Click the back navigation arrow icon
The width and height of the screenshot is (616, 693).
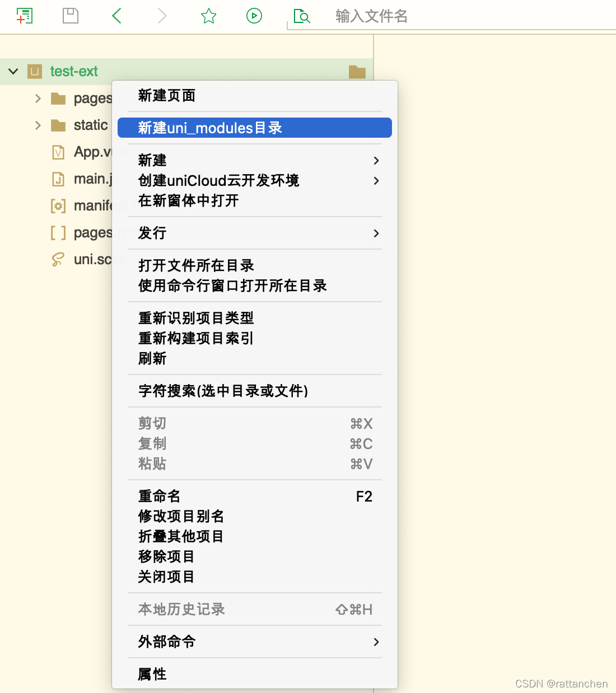[116, 16]
